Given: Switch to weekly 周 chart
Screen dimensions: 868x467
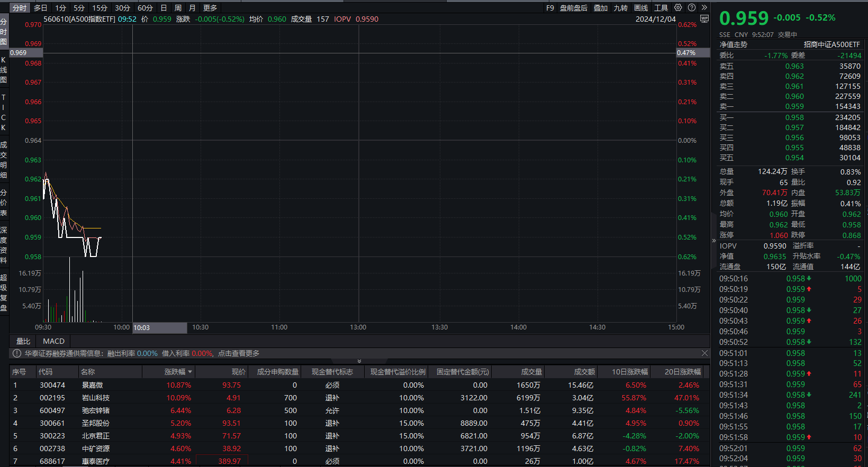Looking at the screenshot, I should tap(178, 8).
